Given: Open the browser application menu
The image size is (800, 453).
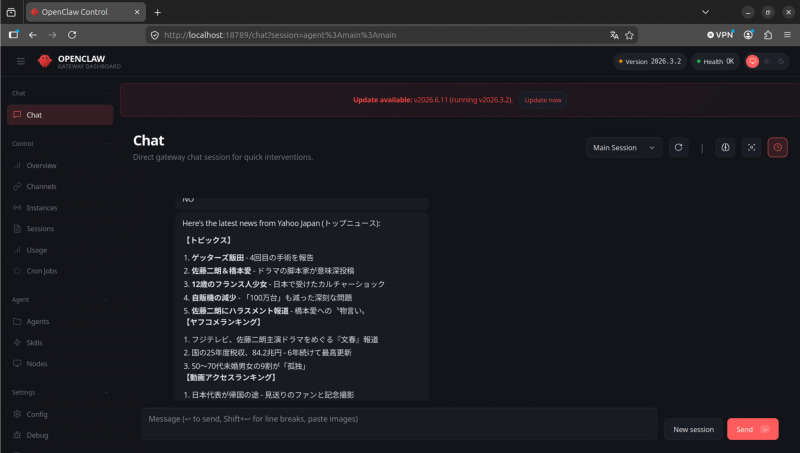Looking at the screenshot, I should click(x=787, y=35).
